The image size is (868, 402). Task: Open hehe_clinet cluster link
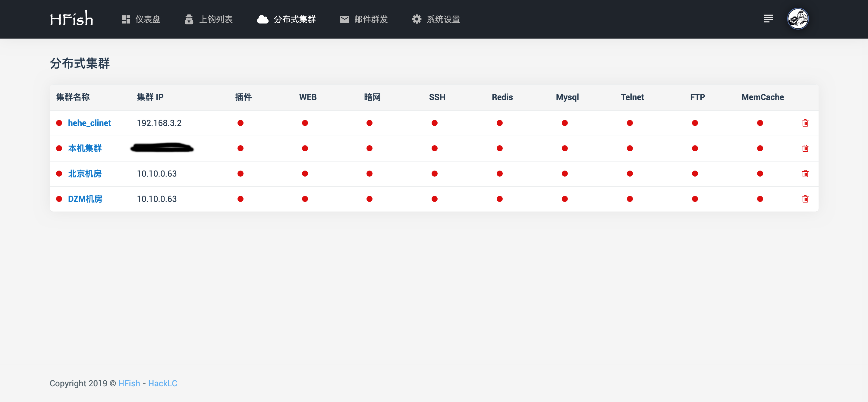pyautogui.click(x=89, y=123)
